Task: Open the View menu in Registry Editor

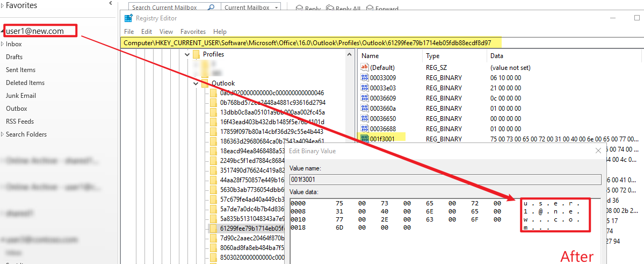Action: click(167, 32)
